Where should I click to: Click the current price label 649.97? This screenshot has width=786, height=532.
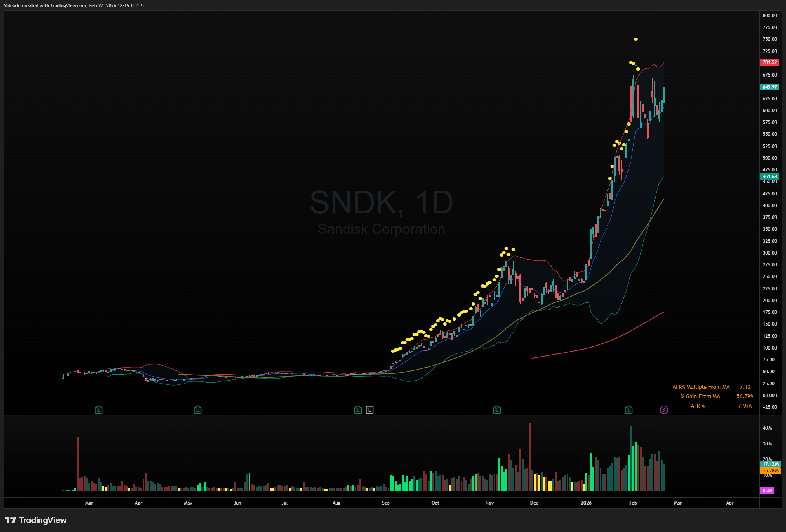click(769, 87)
